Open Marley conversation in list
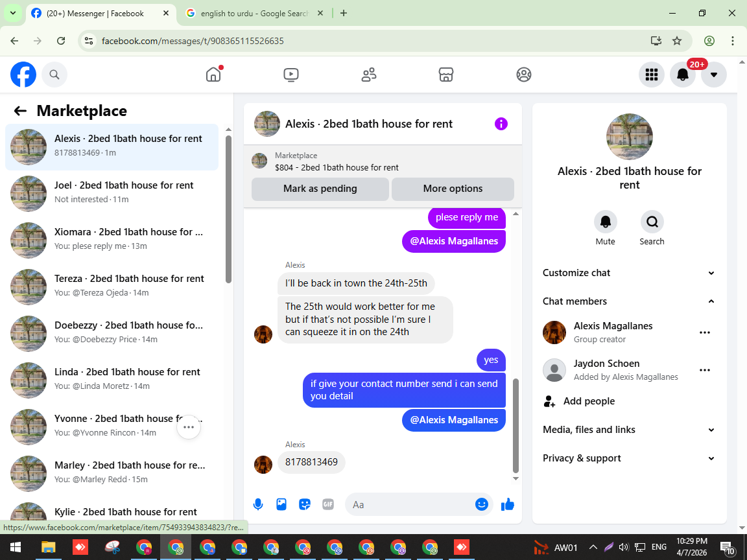The width and height of the screenshot is (747, 560). point(112,473)
